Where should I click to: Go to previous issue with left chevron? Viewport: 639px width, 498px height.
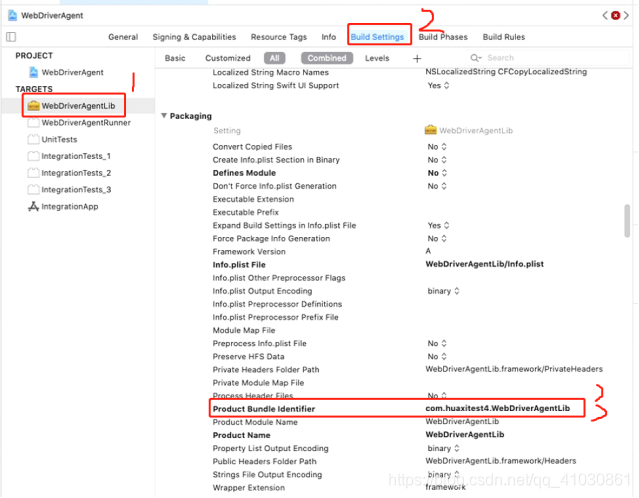coord(605,15)
